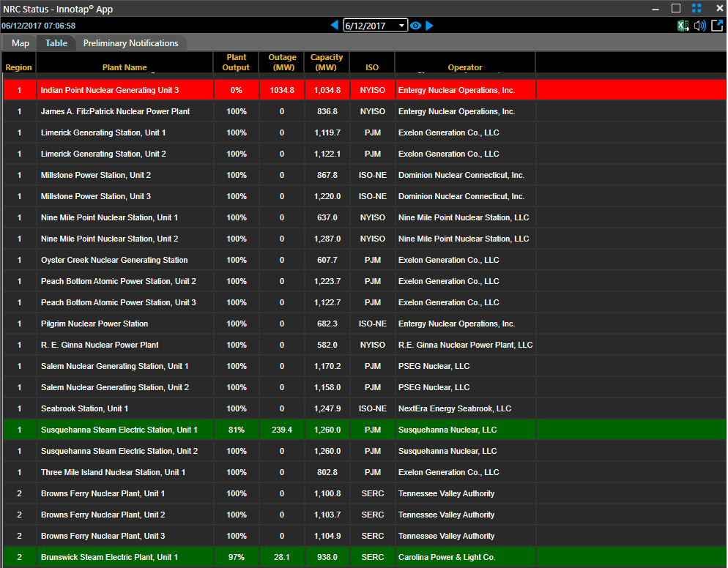Click NextEra Energy Seabrook, LLC operator
This screenshot has height=568, width=728.
tap(455, 409)
